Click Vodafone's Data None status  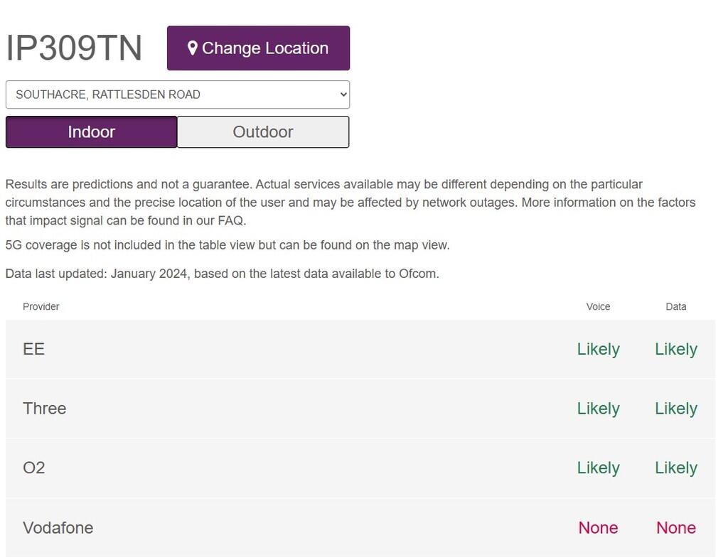(675, 527)
